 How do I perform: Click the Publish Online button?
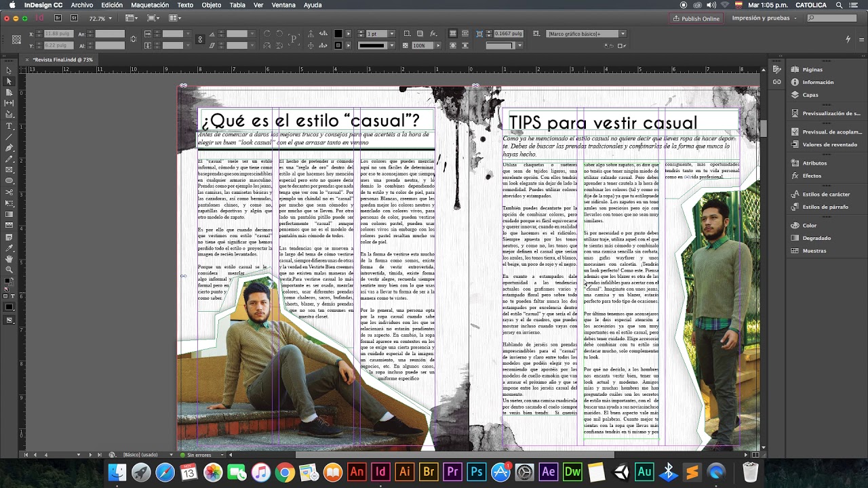pos(696,18)
